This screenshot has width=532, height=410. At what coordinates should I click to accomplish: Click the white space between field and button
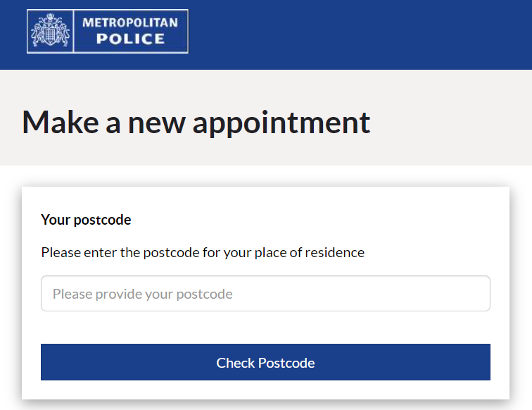pyautogui.click(x=265, y=328)
